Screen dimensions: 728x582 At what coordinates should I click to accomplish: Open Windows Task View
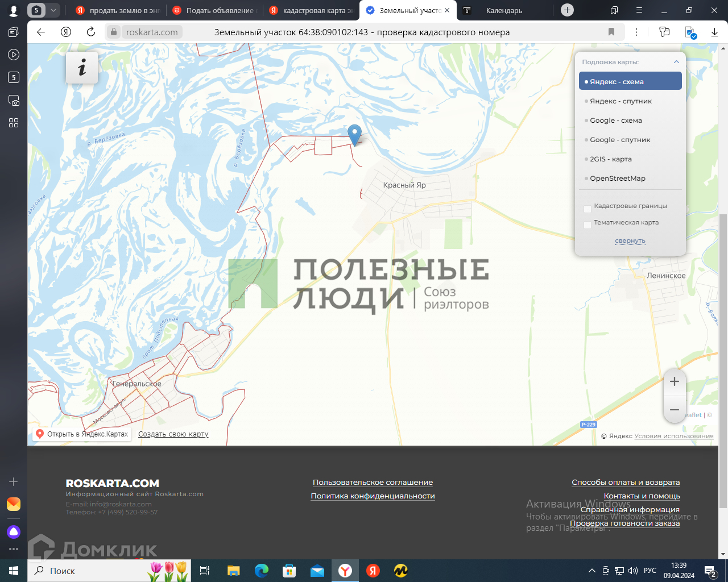(x=205, y=570)
